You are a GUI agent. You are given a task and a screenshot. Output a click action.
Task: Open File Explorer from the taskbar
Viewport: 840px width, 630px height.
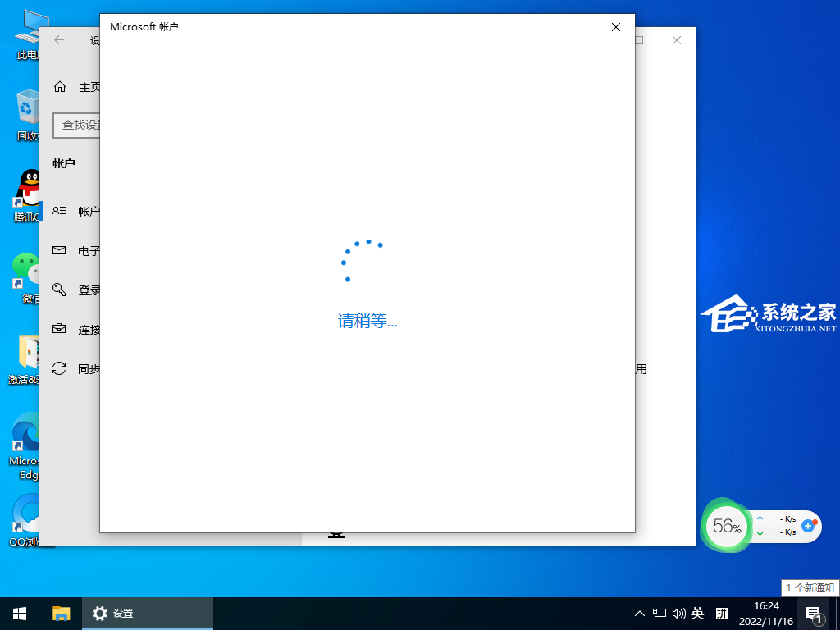pos(62,613)
